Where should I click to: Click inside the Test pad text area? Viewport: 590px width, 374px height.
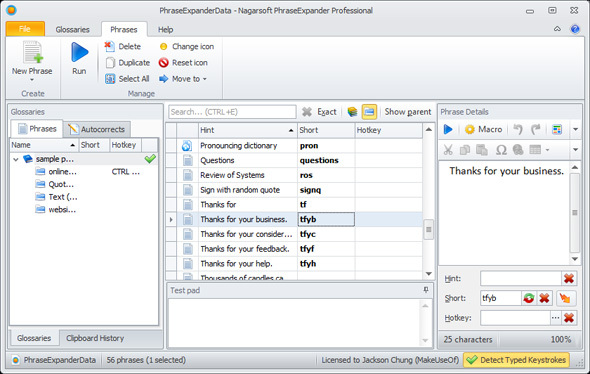pos(295,323)
